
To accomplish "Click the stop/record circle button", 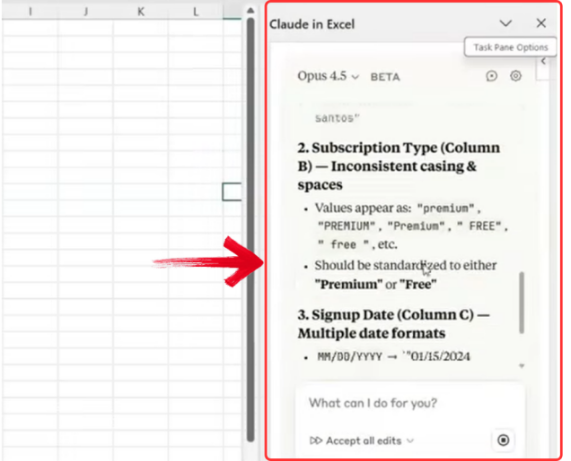I will point(503,440).
